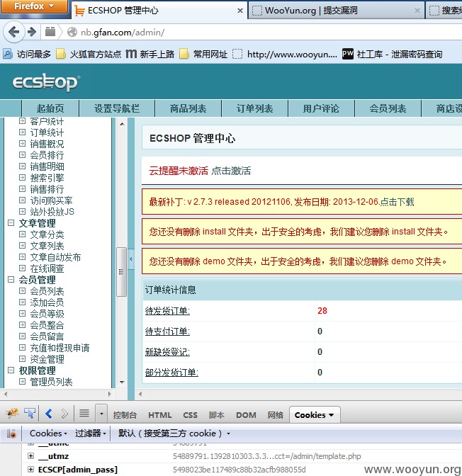Open 搜索引擎 in the sidebar
Screen dimensions: 462x476
pyautogui.click(x=47, y=178)
